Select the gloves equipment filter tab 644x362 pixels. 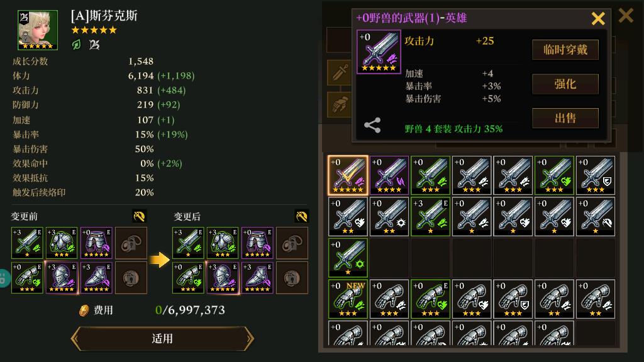tap(339, 104)
